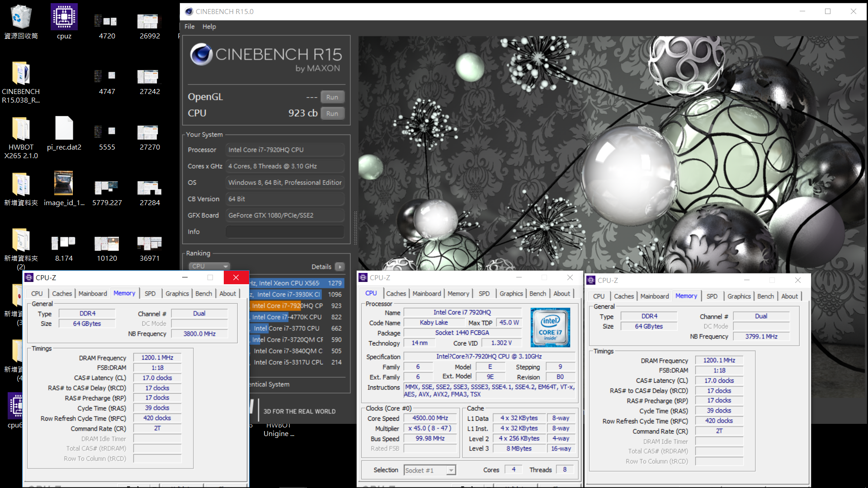
Task: Click the Cinebench panel splitter grip handle
Action: tap(355, 228)
